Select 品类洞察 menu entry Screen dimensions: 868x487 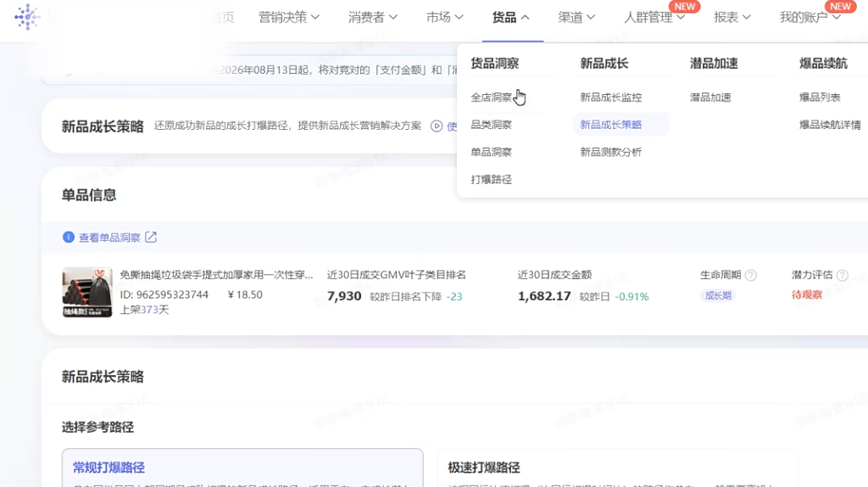coord(491,125)
